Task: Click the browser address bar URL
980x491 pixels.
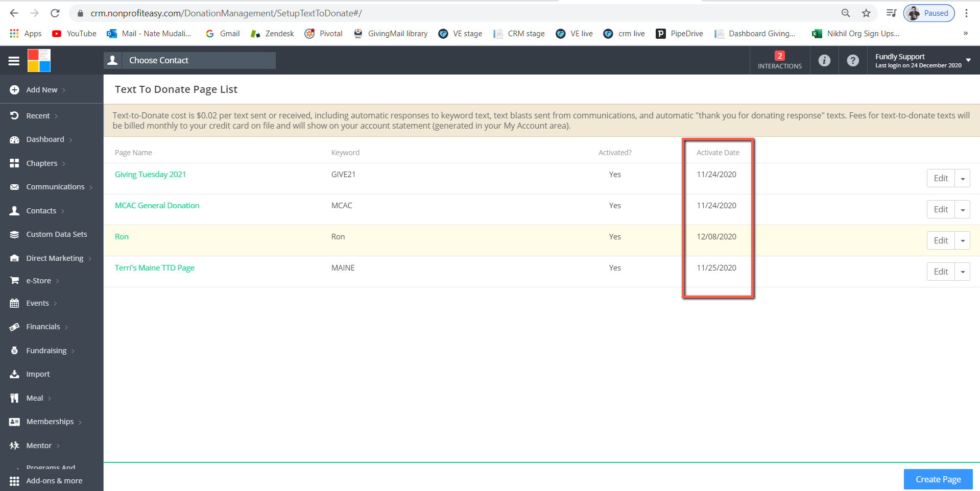Action: pos(226,13)
